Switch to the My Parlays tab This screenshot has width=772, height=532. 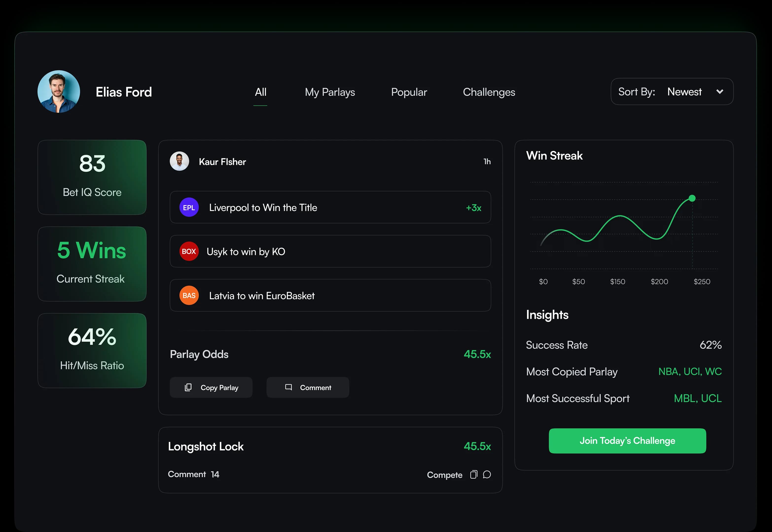[x=330, y=92]
